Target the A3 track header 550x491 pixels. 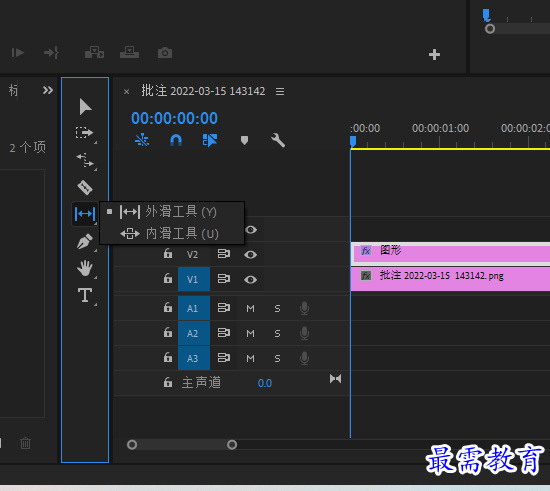pyautogui.click(x=194, y=358)
